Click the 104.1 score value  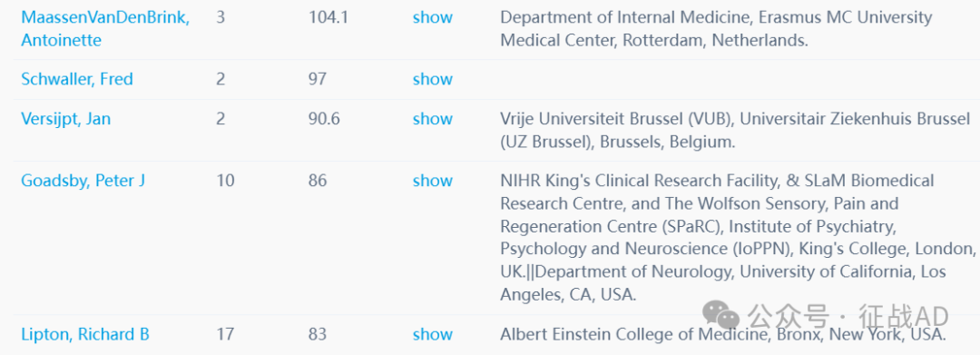328,17
